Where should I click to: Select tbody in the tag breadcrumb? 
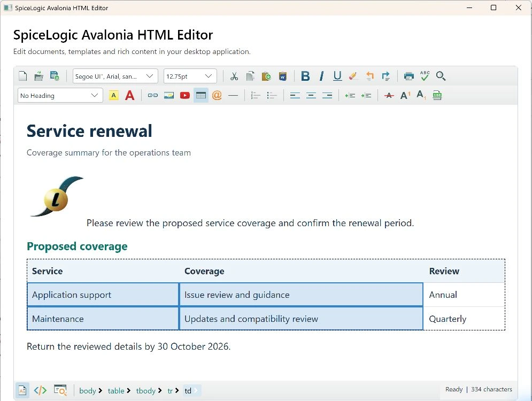[145, 391]
